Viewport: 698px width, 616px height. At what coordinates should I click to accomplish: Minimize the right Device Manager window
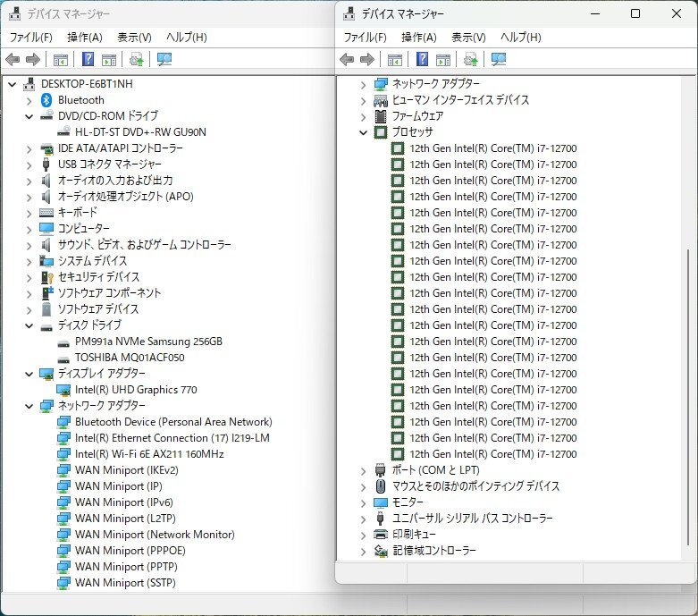[x=595, y=13]
